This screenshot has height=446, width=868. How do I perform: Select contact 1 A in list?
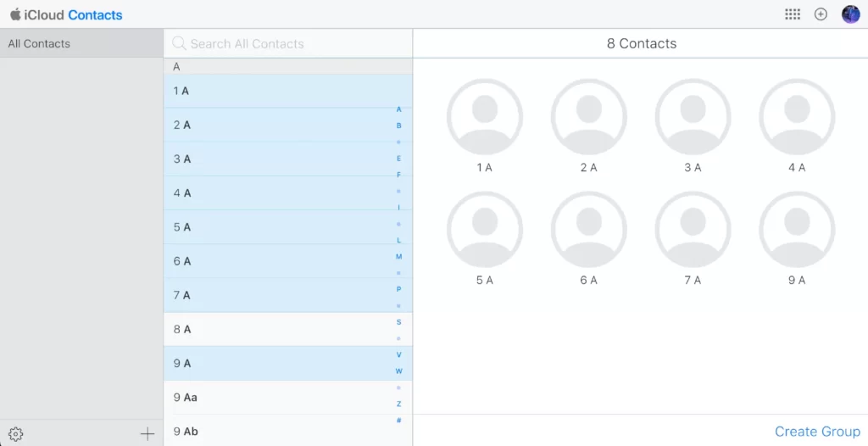(x=288, y=91)
